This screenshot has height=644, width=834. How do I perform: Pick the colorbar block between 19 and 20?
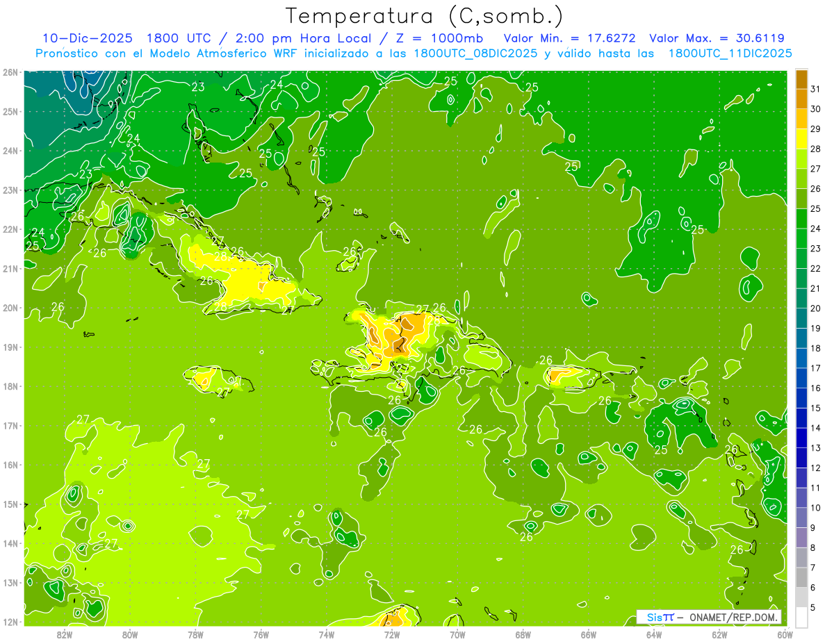coord(801,318)
